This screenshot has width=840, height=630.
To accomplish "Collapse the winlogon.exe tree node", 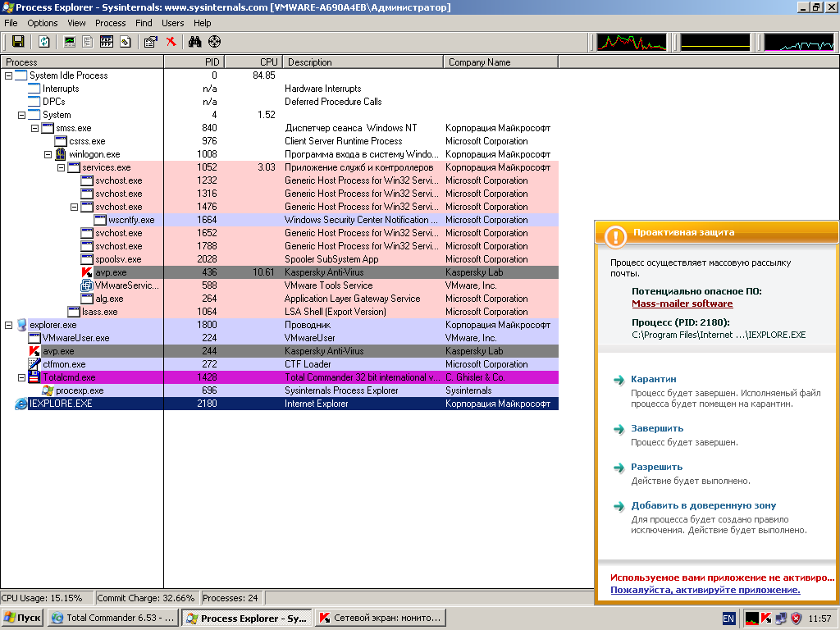I will coord(48,154).
